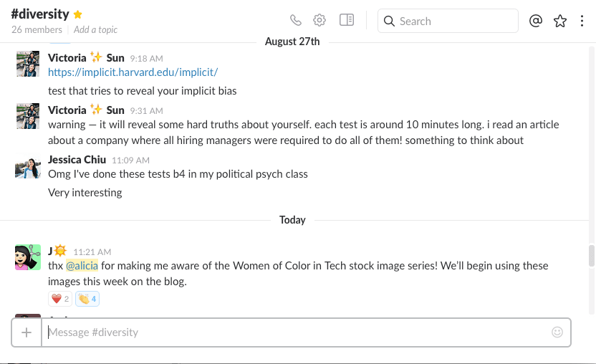Click Add a topic
The image size is (596, 364).
click(95, 29)
